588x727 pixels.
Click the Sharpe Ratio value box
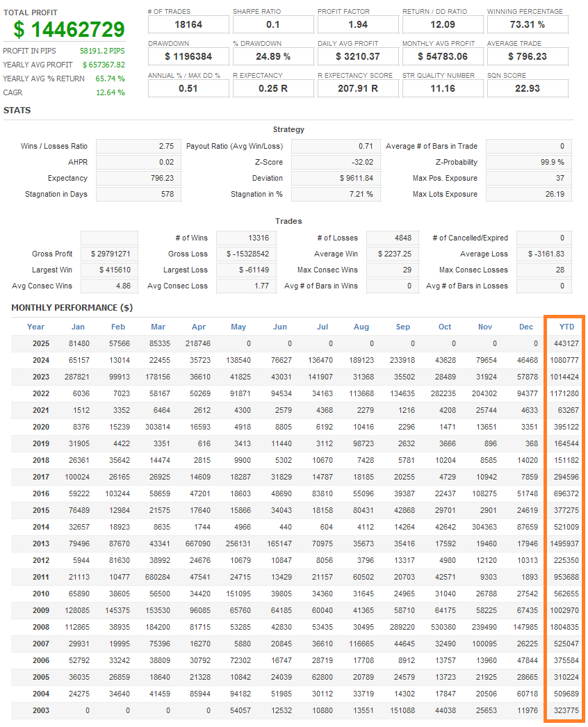pyautogui.click(x=273, y=25)
